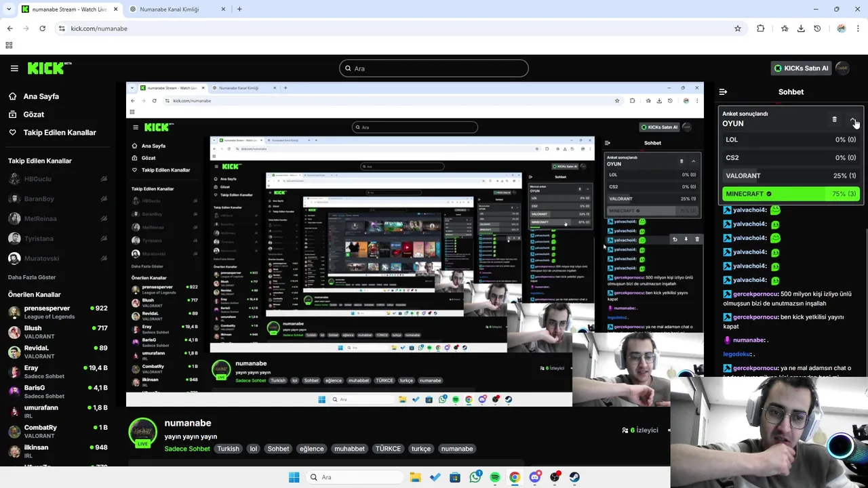Toggle notifications icon next to HBGuclu

(x=104, y=179)
